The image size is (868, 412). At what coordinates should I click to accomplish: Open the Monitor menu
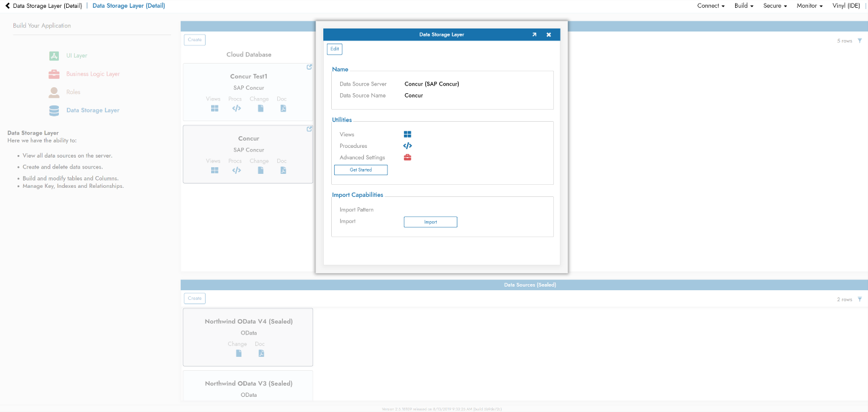(810, 6)
